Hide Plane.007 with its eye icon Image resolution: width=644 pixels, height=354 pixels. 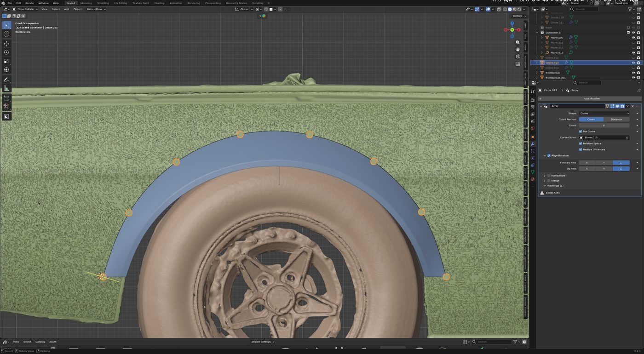point(633,38)
